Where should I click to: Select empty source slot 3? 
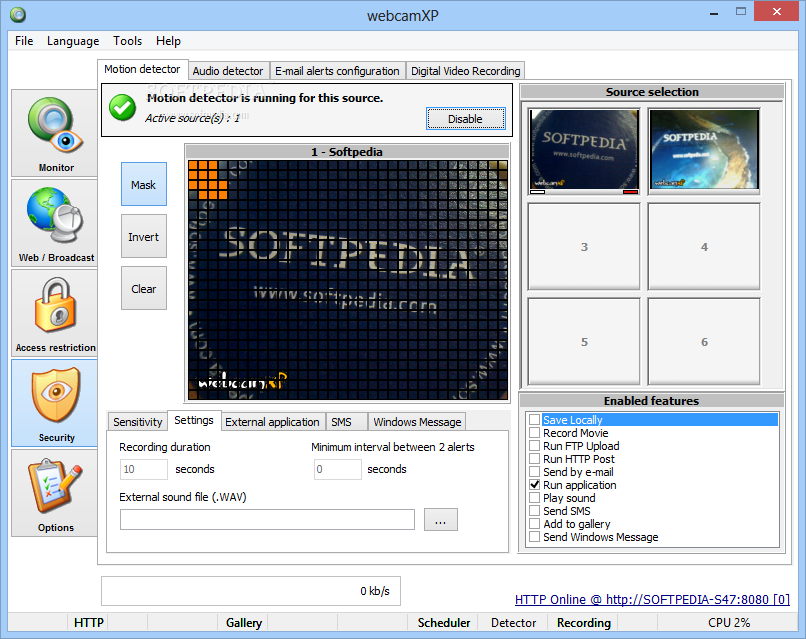[x=584, y=247]
